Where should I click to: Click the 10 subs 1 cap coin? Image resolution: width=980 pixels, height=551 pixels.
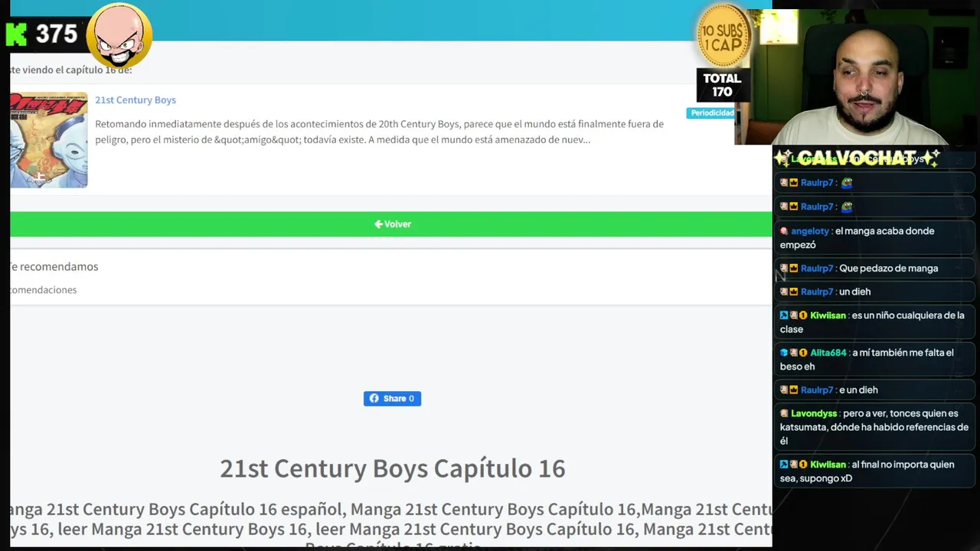(722, 35)
